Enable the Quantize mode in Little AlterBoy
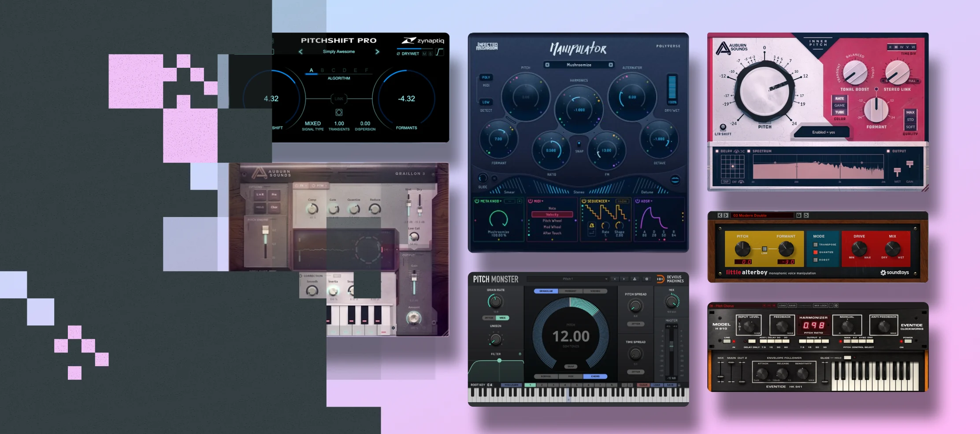 (816, 252)
